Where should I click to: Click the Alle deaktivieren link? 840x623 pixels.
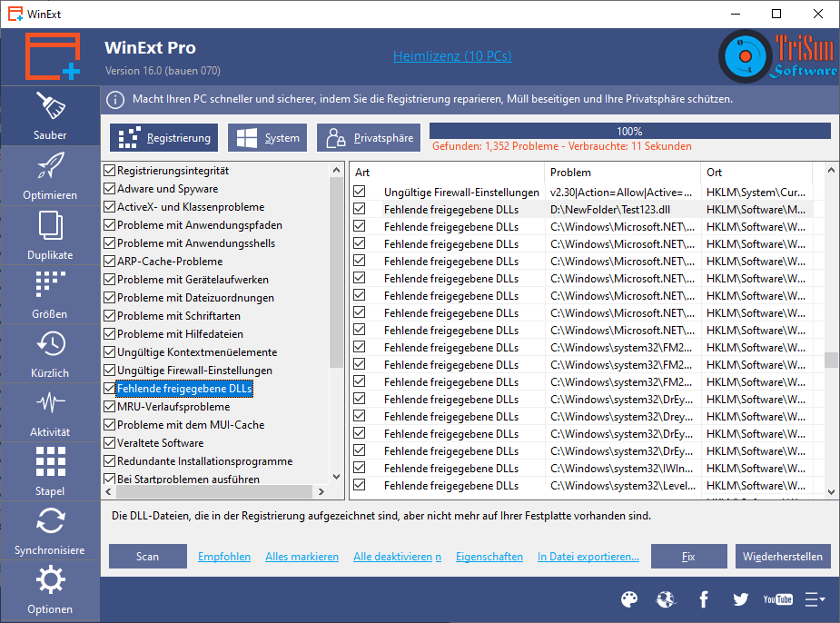397,557
